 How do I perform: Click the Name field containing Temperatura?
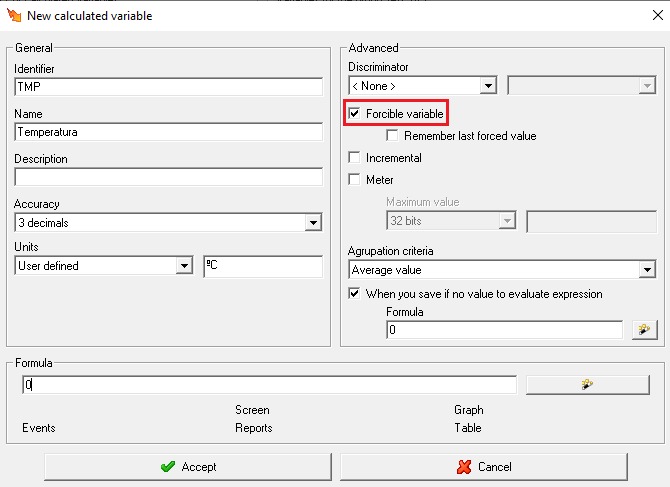click(x=168, y=131)
